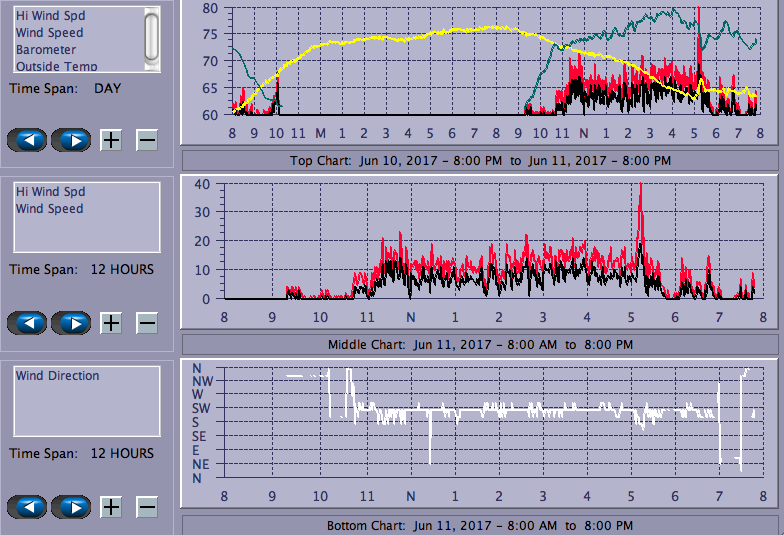Click the Middle Chart date range bar
The width and height of the screenshot is (784, 535).
point(480,344)
